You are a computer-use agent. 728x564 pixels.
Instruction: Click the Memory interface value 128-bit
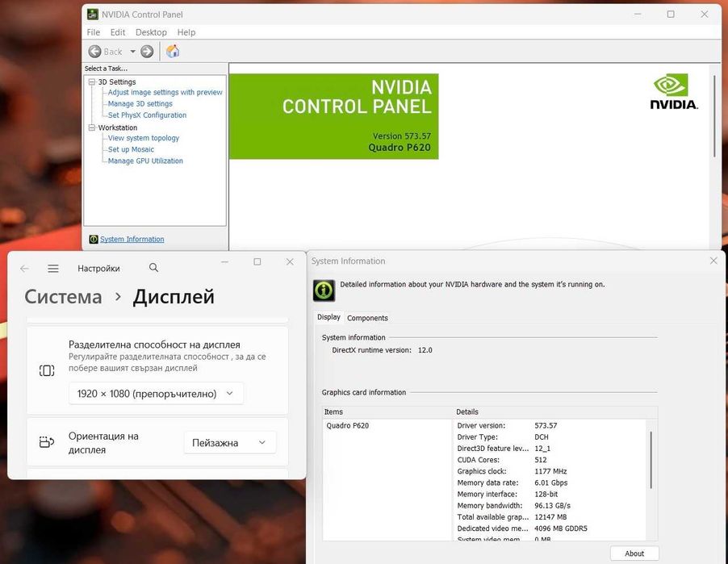[546, 494]
